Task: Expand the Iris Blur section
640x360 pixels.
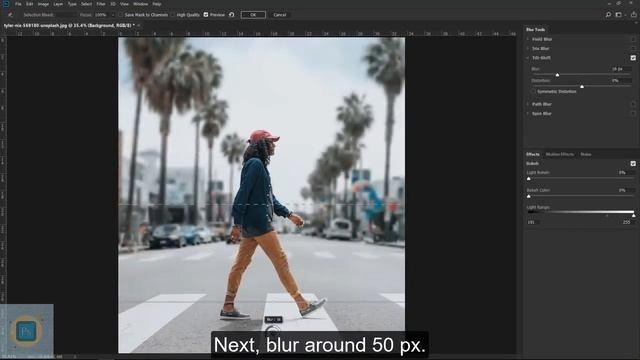Action: pyautogui.click(x=528, y=49)
